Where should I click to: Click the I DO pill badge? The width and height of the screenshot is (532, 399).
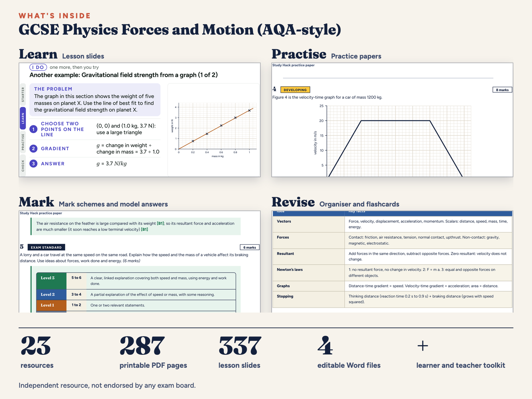38,67
